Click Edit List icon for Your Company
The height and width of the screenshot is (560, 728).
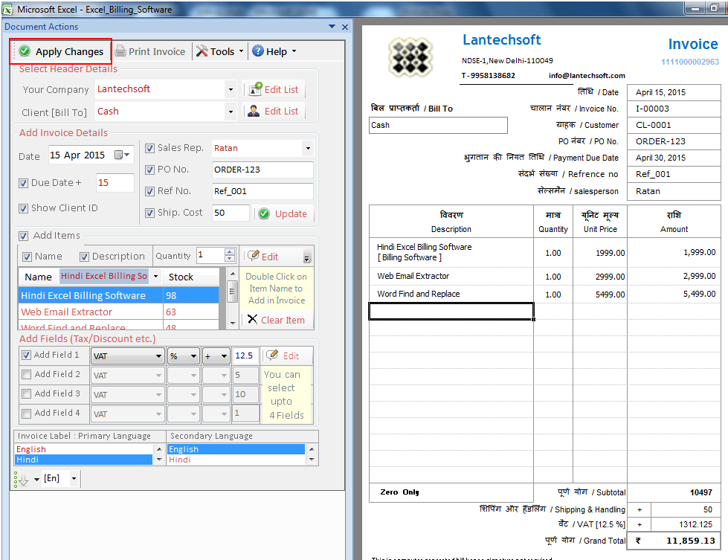pos(255,89)
